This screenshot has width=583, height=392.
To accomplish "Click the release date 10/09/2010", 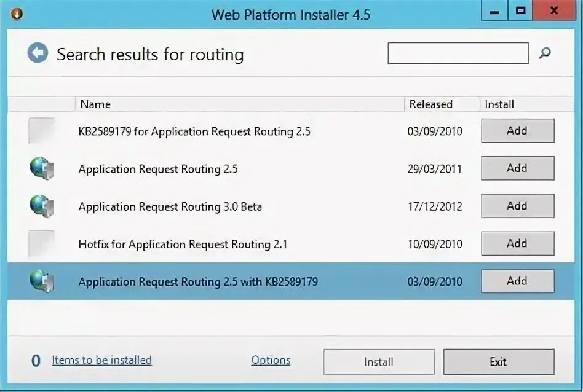I will point(435,244).
